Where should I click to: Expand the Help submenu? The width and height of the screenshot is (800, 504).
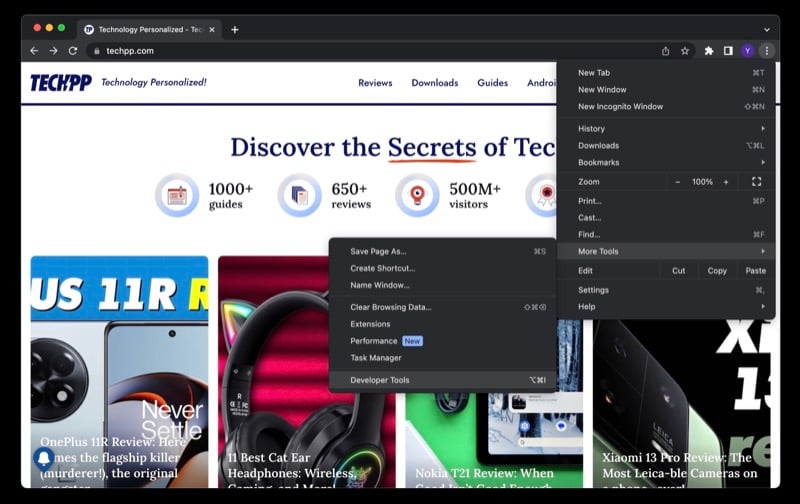point(666,307)
